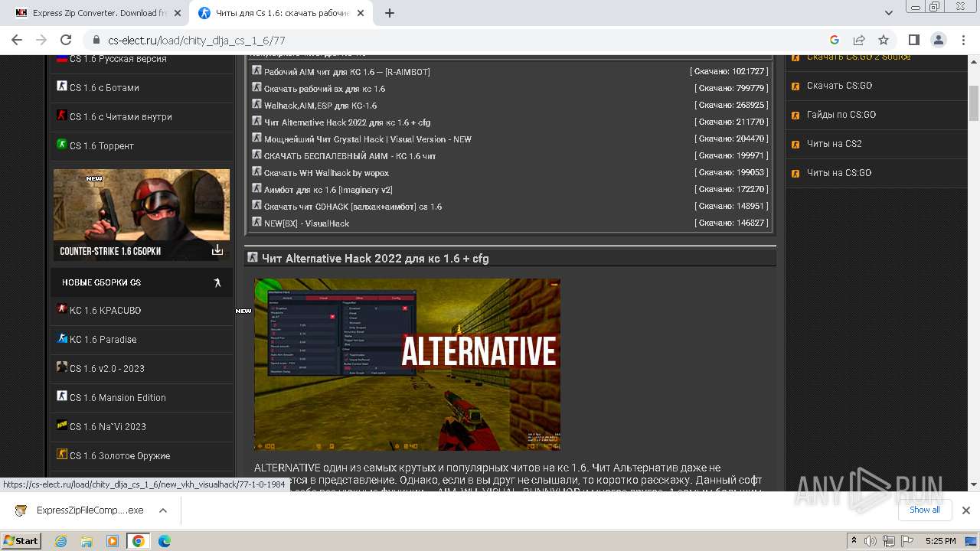Click the browser forward arrow
The width and height of the screenshot is (980, 551).
click(41, 40)
